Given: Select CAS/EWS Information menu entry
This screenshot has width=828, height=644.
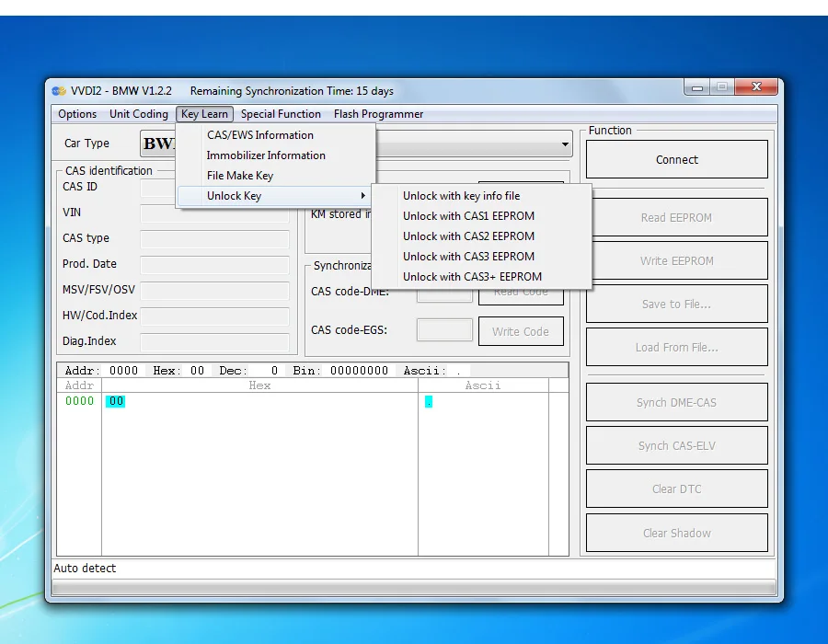Looking at the screenshot, I should [x=276, y=135].
